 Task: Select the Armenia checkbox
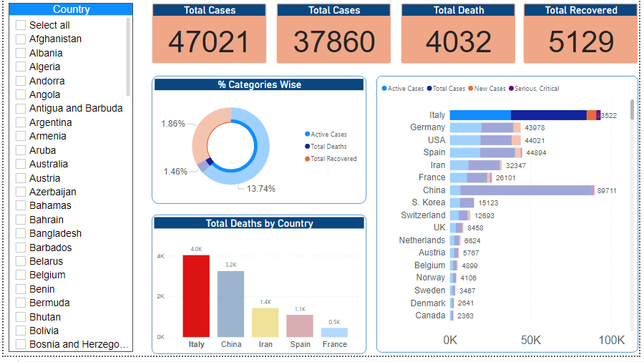(21, 136)
